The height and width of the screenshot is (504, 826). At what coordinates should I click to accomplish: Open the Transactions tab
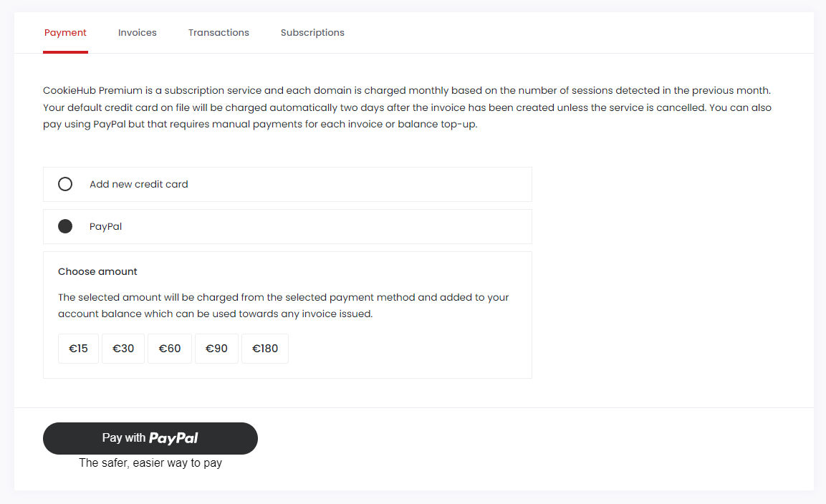click(218, 32)
